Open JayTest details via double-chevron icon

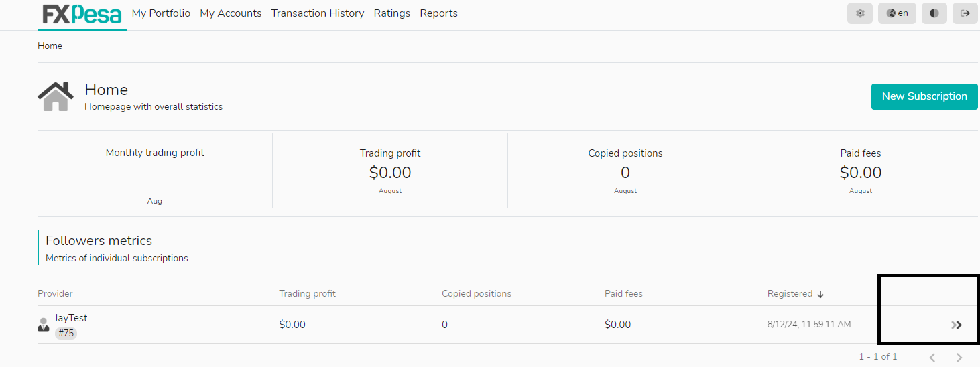(x=957, y=325)
